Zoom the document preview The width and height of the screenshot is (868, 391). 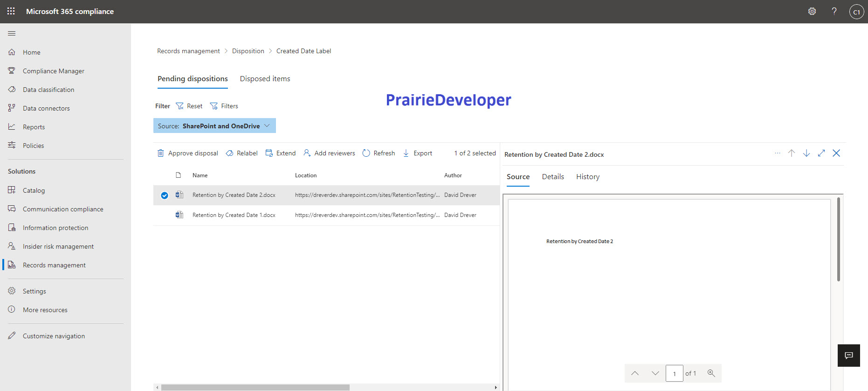point(711,373)
